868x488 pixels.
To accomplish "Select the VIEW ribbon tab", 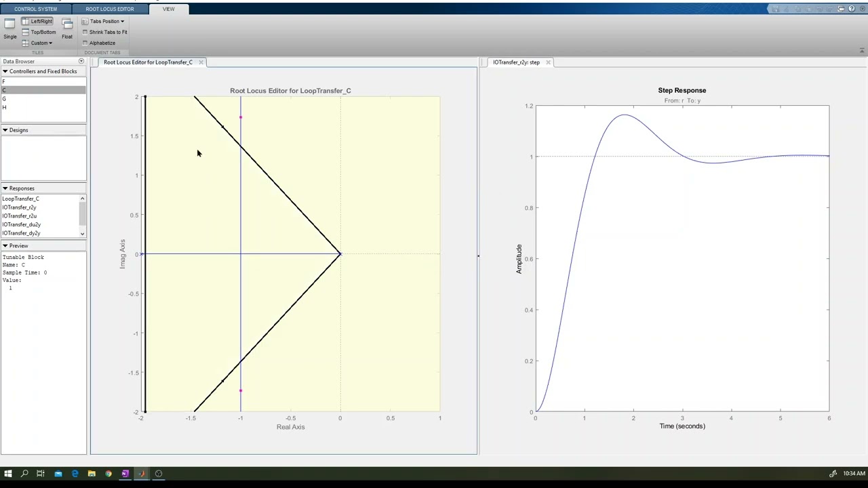I will tap(168, 9).
